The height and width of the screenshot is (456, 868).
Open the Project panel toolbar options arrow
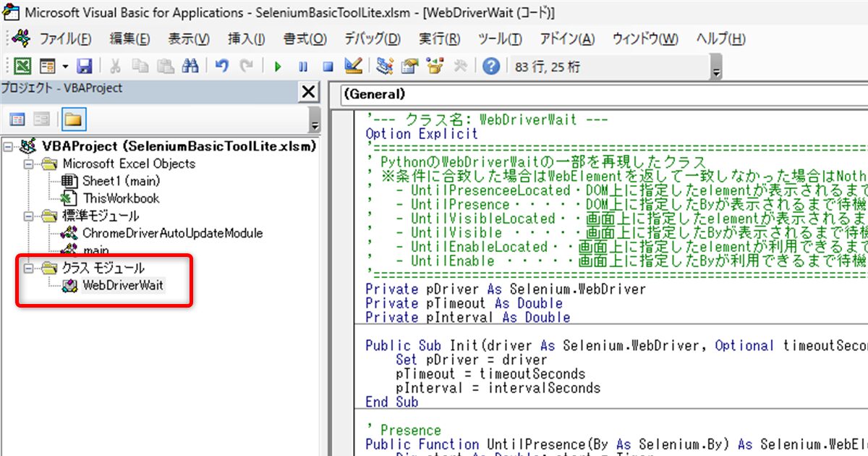pos(314,119)
